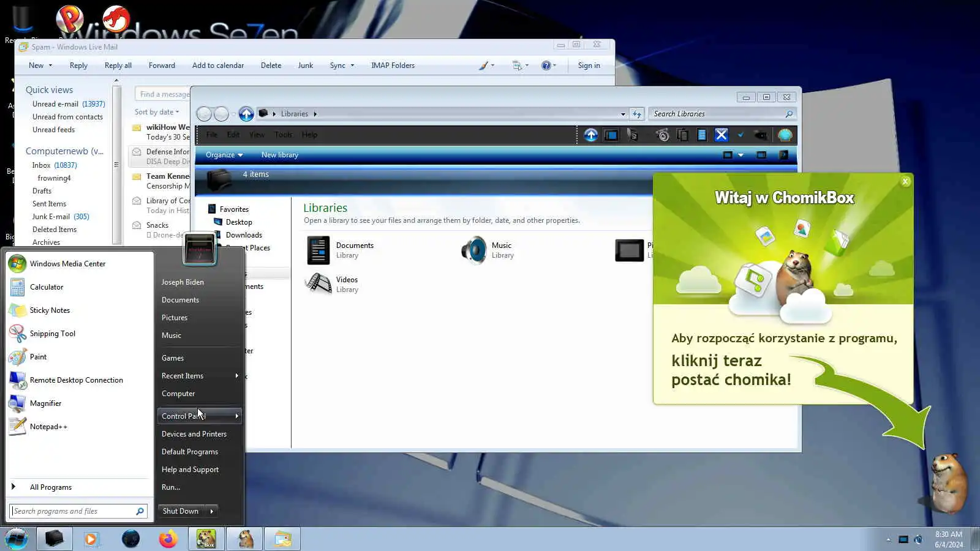Viewport: 980px width, 551px height.
Task: Open Help and Support
Action: [x=199, y=470]
